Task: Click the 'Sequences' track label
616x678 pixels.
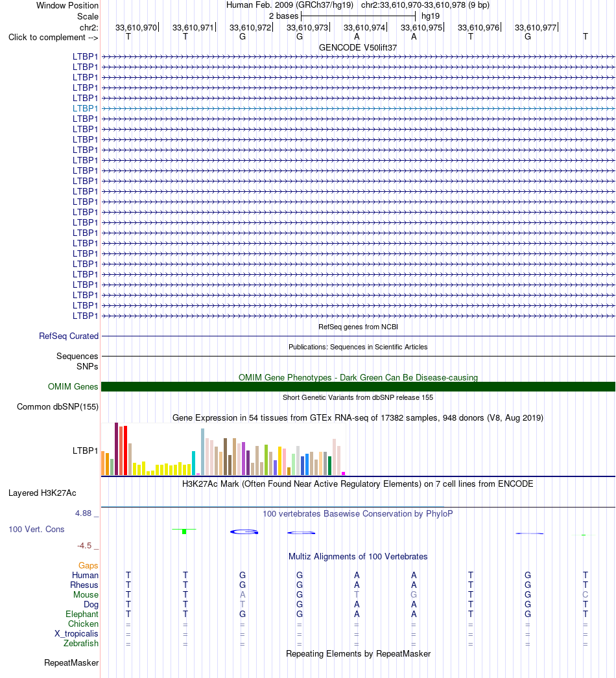Action: pyautogui.click(x=77, y=356)
